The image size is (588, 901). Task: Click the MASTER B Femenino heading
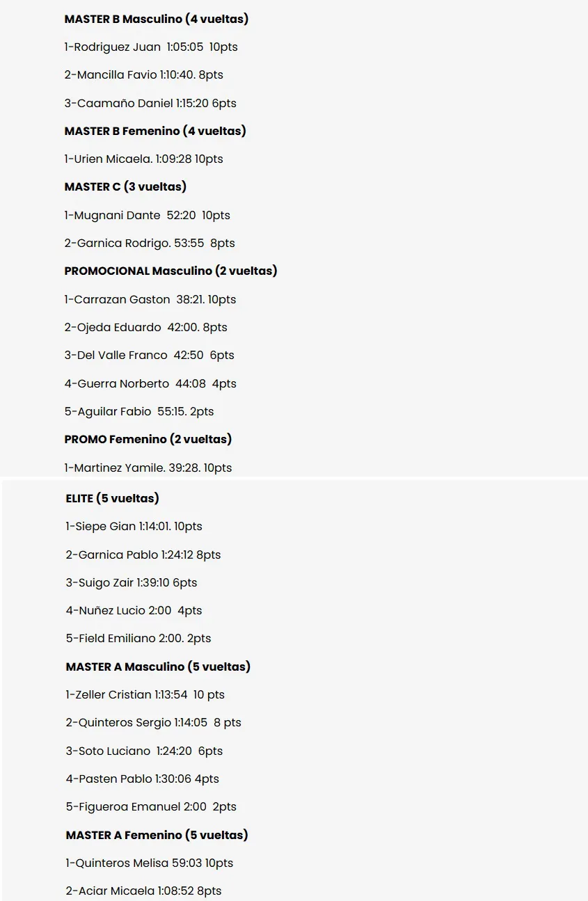[155, 131]
